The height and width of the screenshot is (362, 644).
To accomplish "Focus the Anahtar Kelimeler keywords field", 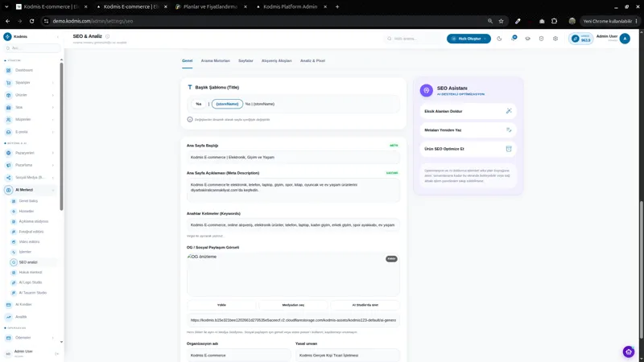I will [x=293, y=225].
